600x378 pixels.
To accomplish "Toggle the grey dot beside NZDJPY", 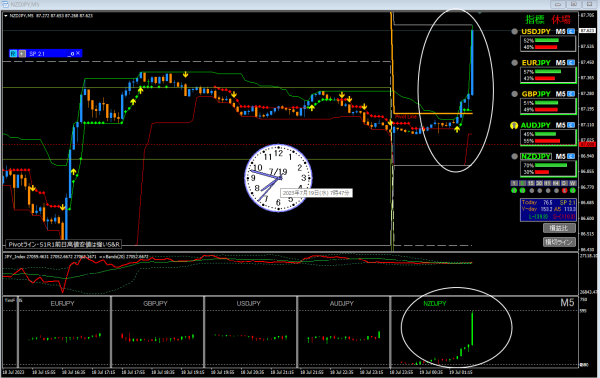I will coord(514,156).
